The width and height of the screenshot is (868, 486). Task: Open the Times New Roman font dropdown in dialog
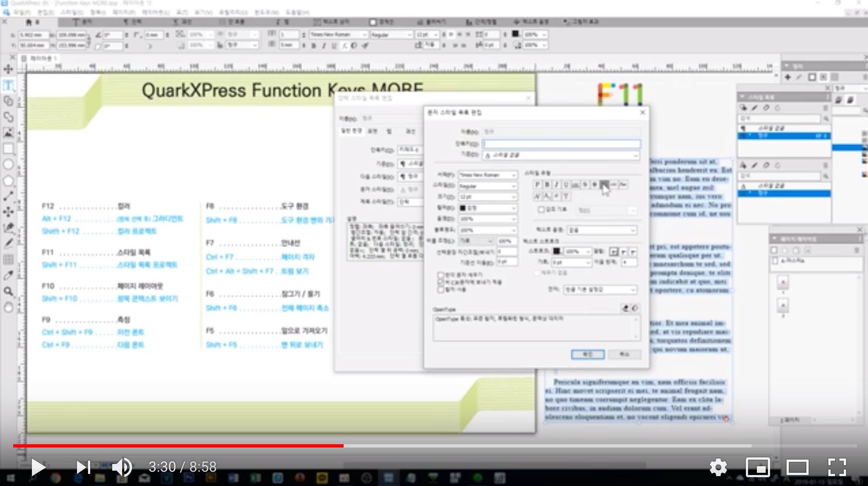(x=488, y=175)
